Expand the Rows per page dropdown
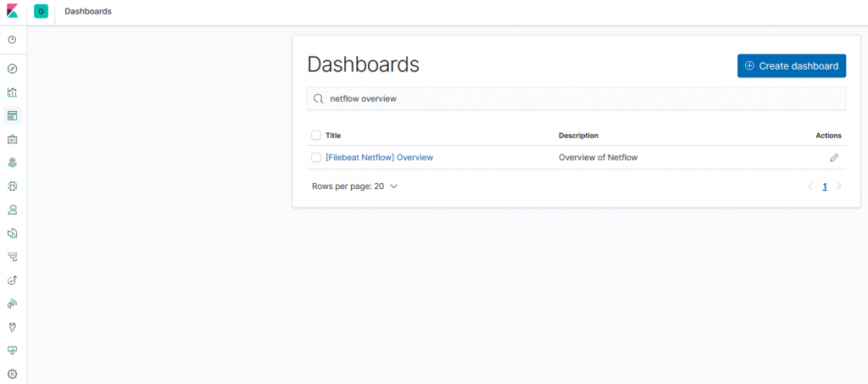Image resolution: width=868 pixels, height=384 pixels. (x=355, y=186)
